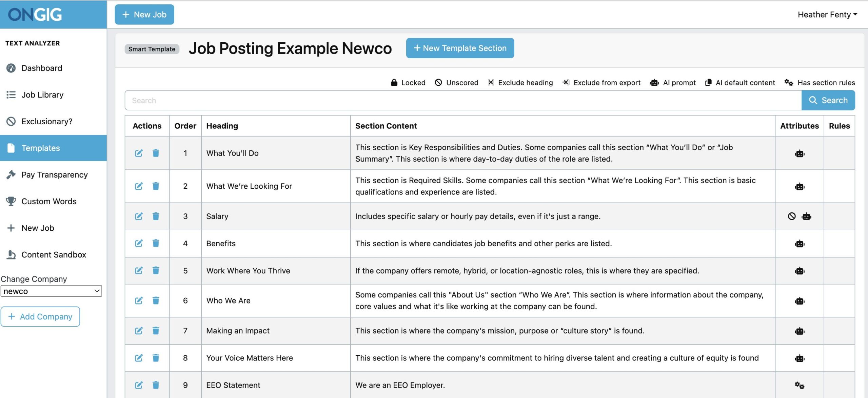Open the edit icon for What You'll Do section
This screenshot has height=398, width=868.
tap(138, 153)
